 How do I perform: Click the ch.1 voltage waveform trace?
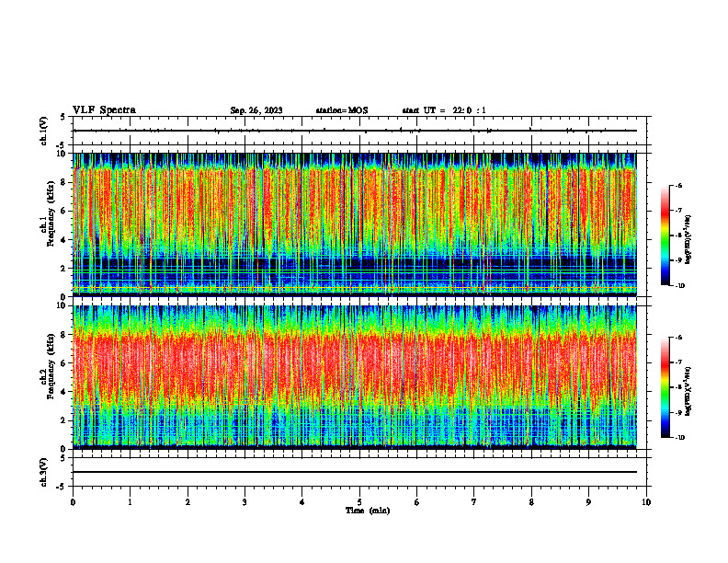[x=355, y=131]
